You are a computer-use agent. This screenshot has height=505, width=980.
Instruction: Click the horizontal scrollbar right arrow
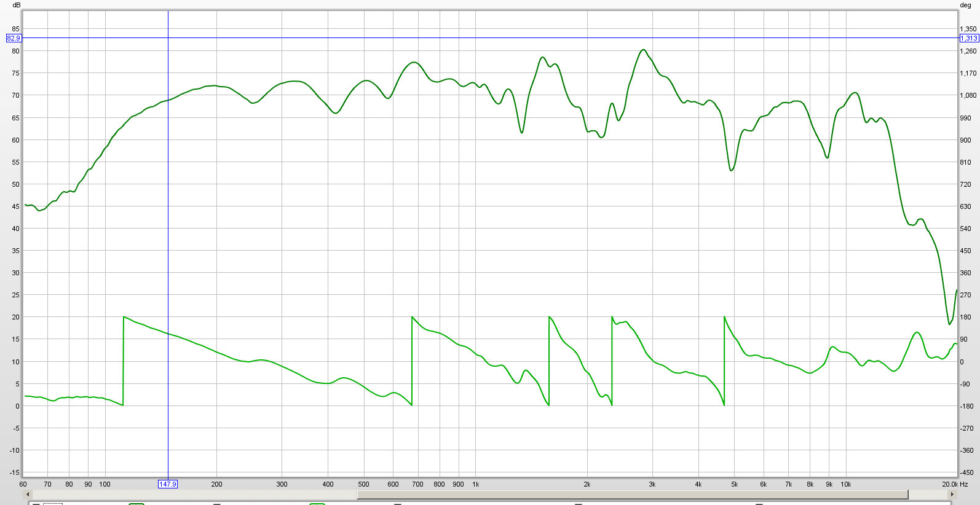tap(952, 495)
